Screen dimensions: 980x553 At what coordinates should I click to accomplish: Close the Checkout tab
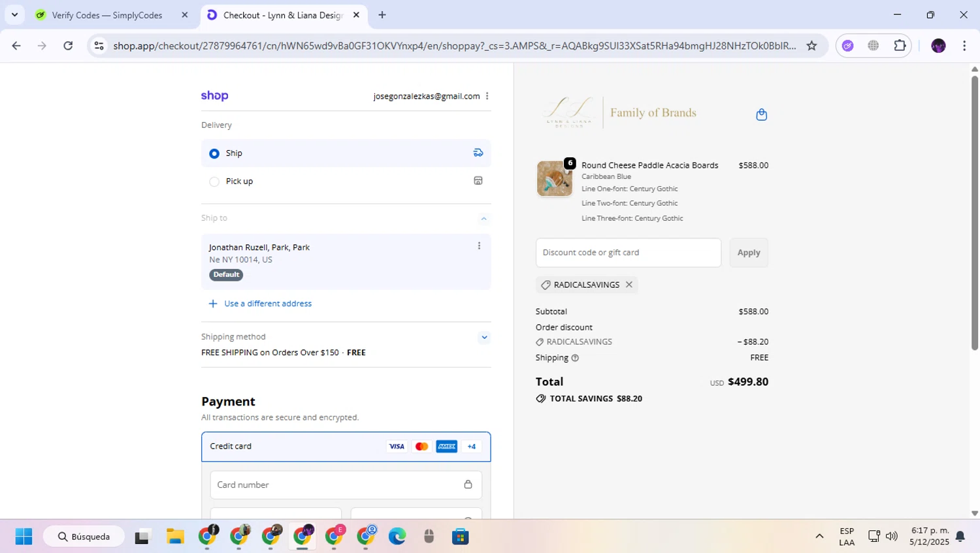pos(356,15)
